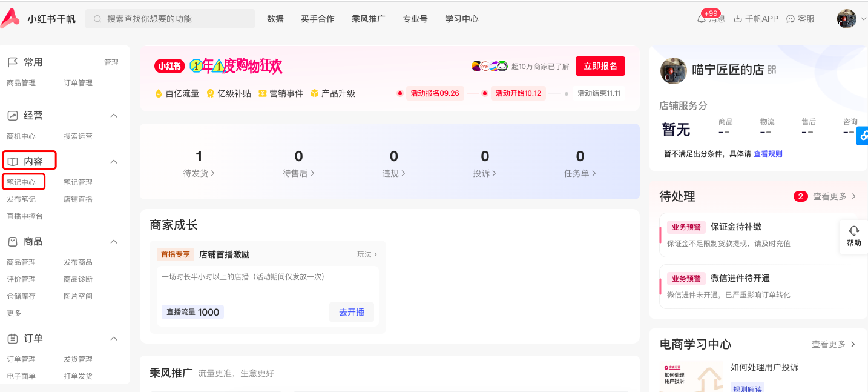Collapse the 商品 sidebar section
Screen dimensions: 868x392
(x=113, y=242)
